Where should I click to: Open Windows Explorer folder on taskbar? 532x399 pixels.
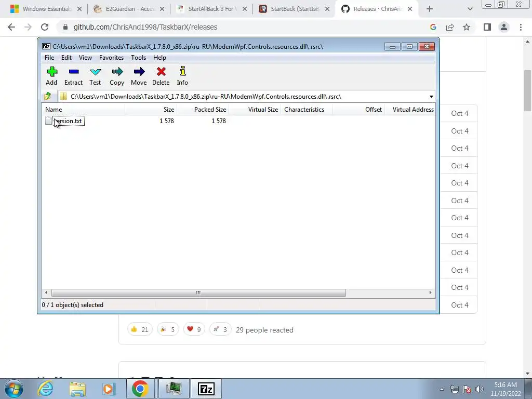[x=77, y=389]
